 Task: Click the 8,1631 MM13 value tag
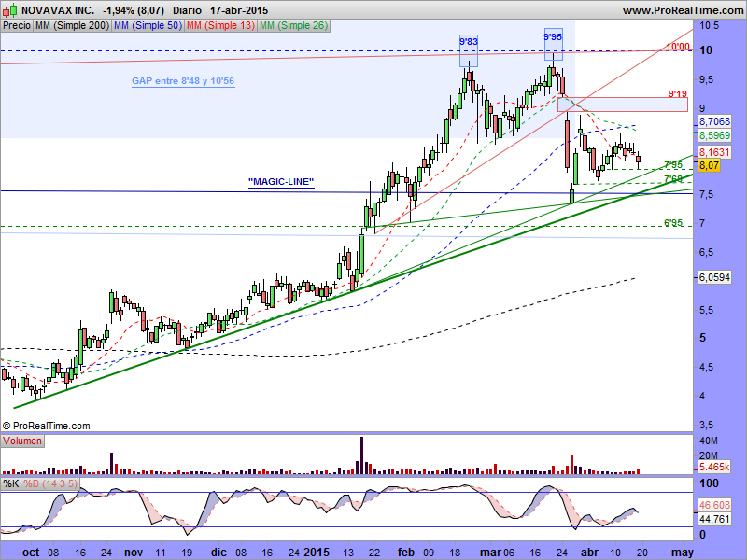[x=714, y=152]
